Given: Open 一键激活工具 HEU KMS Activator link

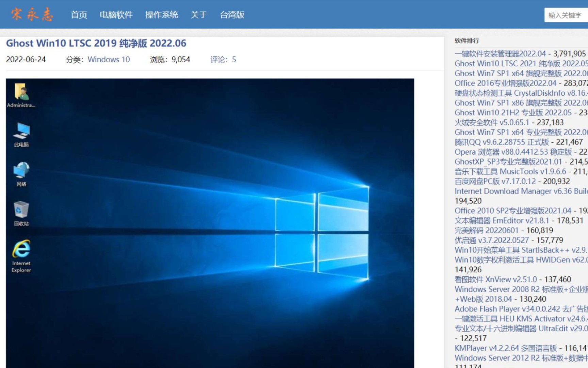Looking at the screenshot, I should coord(521,319).
